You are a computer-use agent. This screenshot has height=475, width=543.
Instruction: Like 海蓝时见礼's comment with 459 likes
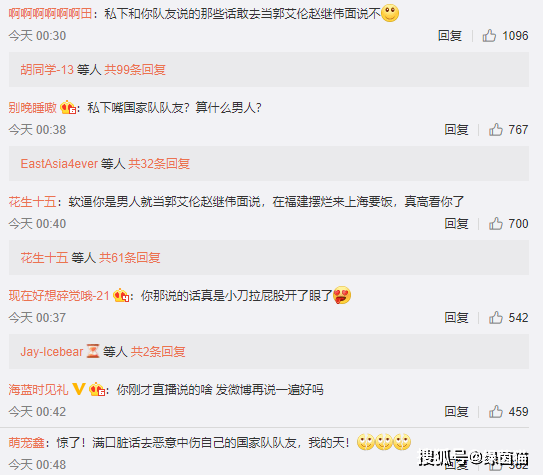[x=496, y=412]
